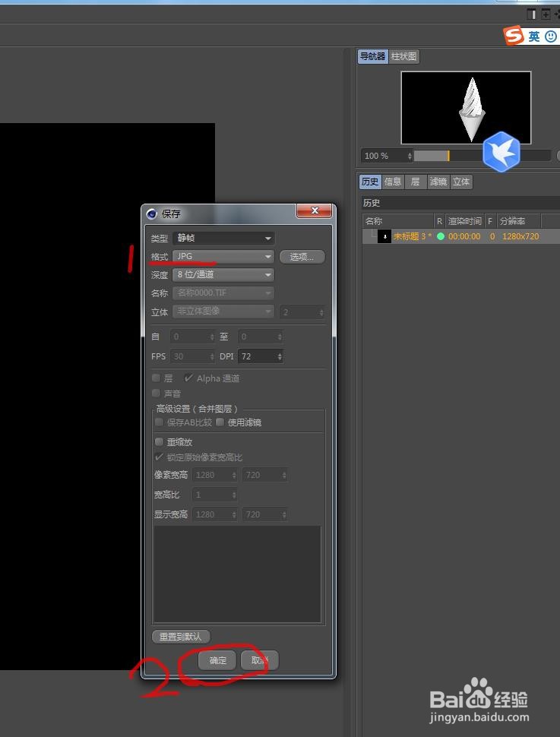The image size is (560, 737).
Task: Click the 分辨率 column header
Action: (x=519, y=221)
